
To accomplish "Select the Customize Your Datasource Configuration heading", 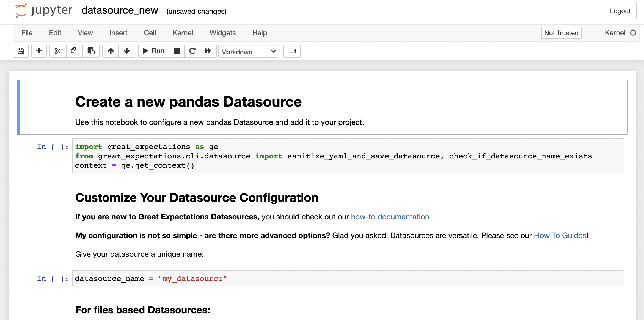I will (x=197, y=198).
